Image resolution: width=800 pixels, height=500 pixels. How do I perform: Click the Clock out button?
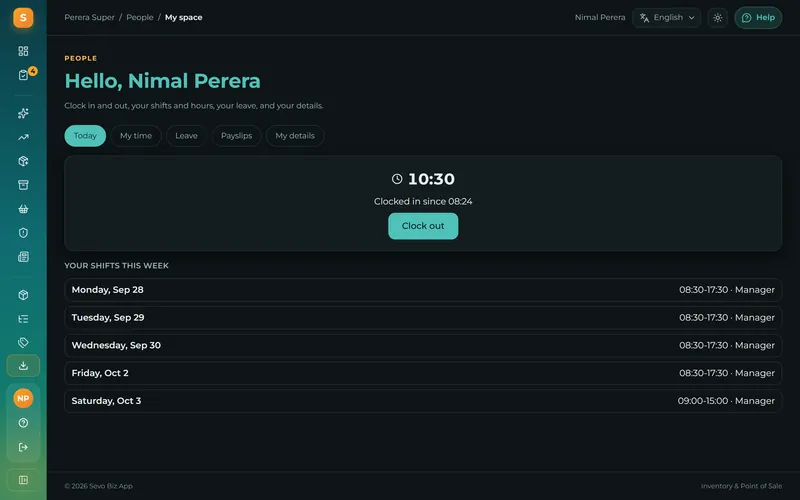coord(423,226)
